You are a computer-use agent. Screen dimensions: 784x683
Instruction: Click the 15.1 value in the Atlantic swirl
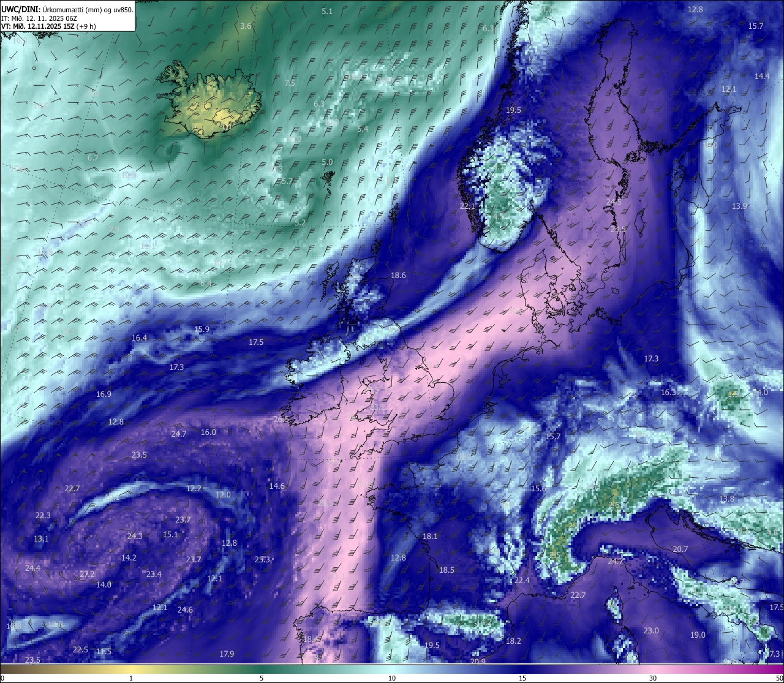point(170,535)
